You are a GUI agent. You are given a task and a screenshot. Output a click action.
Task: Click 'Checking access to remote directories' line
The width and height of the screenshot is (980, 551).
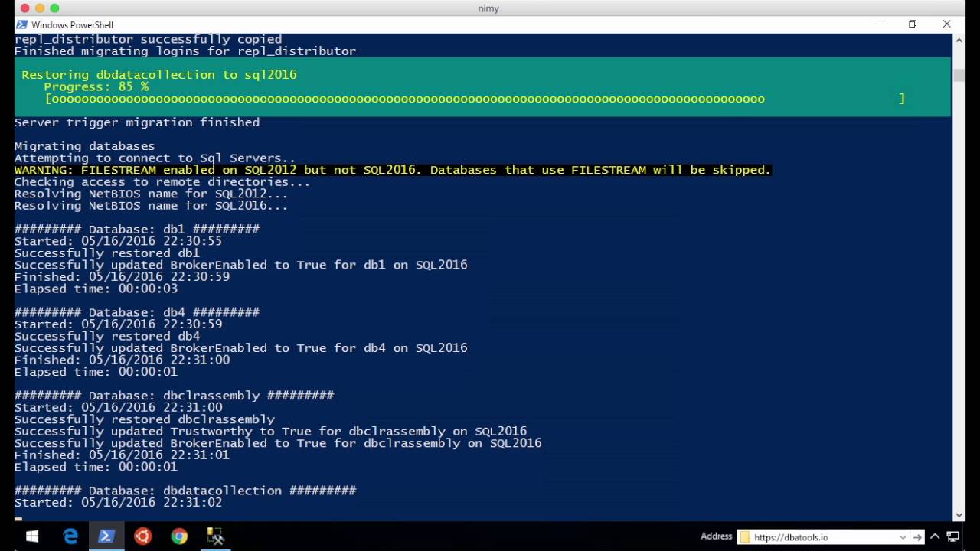pos(162,182)
